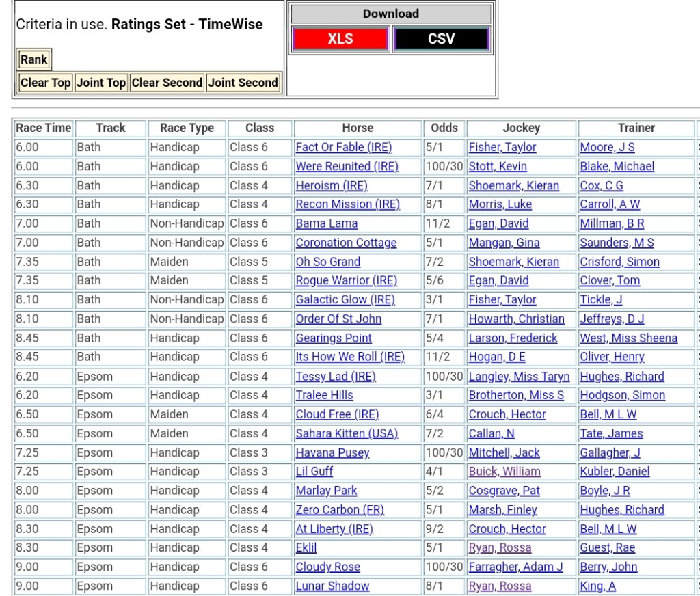View trainer West, Miss Sheena
The height and width of the screenshot is (596, 700).
[628, 338]
